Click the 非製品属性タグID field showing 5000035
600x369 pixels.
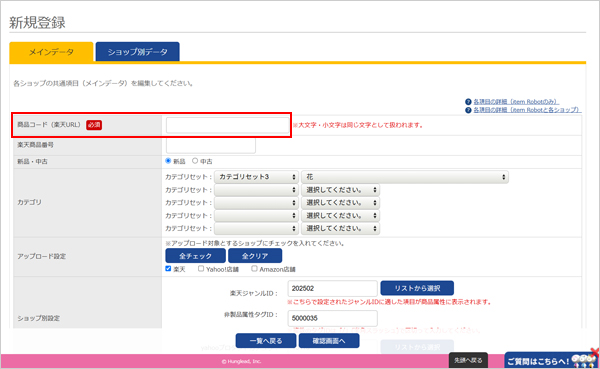coord(333,318)
